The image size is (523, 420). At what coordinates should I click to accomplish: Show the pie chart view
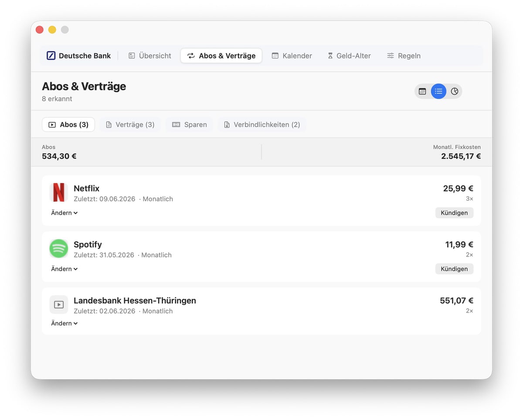point(455,91)
